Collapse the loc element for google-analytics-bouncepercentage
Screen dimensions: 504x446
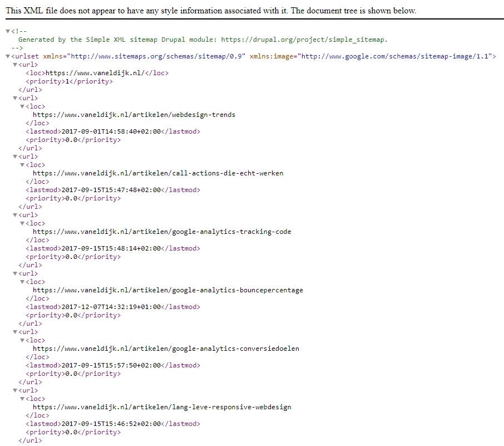click(x=22, y=282)
